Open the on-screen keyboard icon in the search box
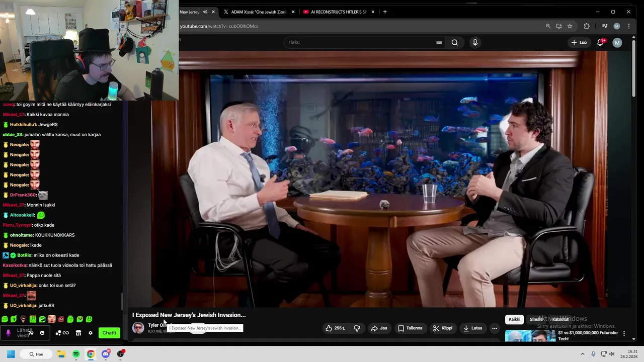 tap(439, 43)
